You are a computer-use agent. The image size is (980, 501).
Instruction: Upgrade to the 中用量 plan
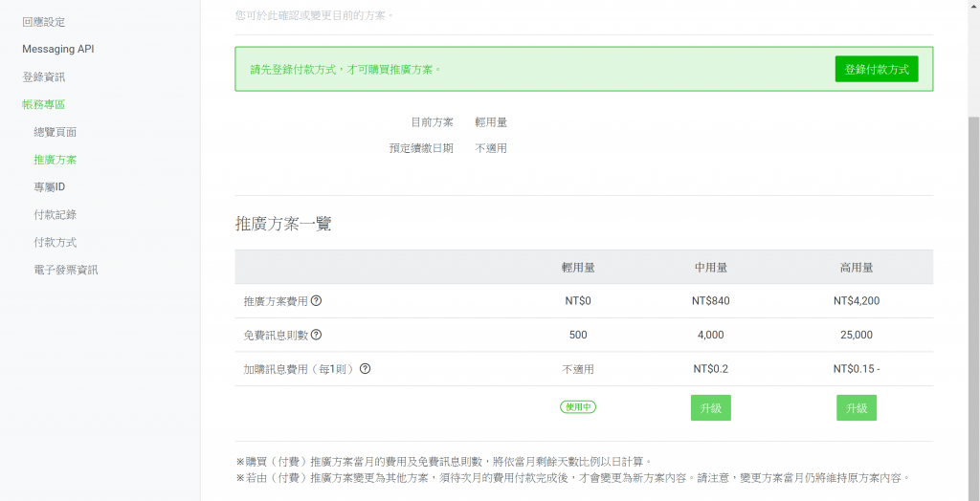[711, 408]
